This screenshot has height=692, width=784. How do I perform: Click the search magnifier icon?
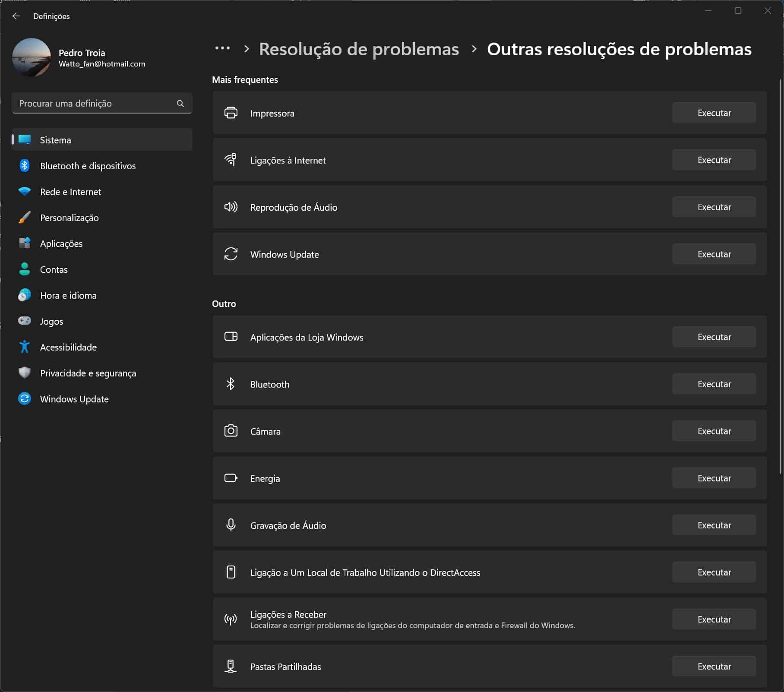pos(180,104)
